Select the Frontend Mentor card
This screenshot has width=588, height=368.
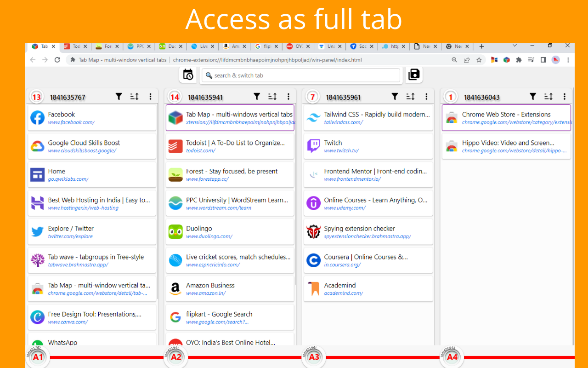pyautogui.click(x=368, y=175)
